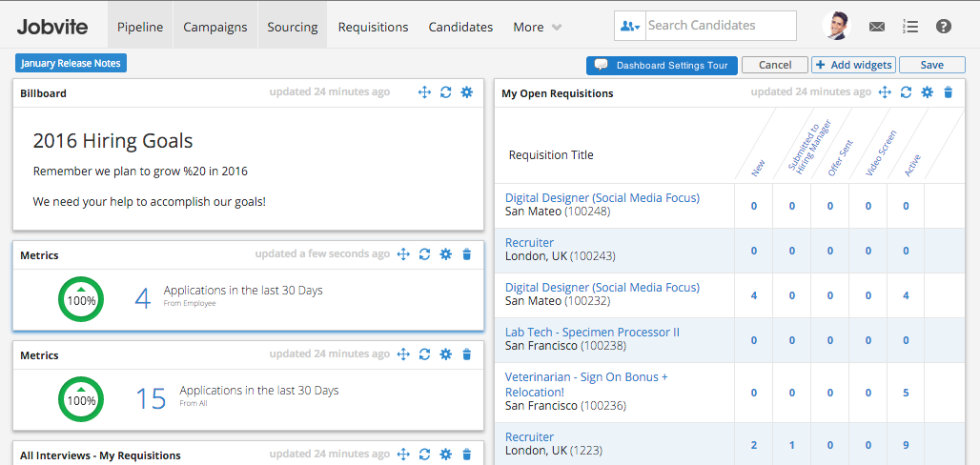Open candidate search type dropdown
This screenshot has height=465, width=980.
pos(630,26)
